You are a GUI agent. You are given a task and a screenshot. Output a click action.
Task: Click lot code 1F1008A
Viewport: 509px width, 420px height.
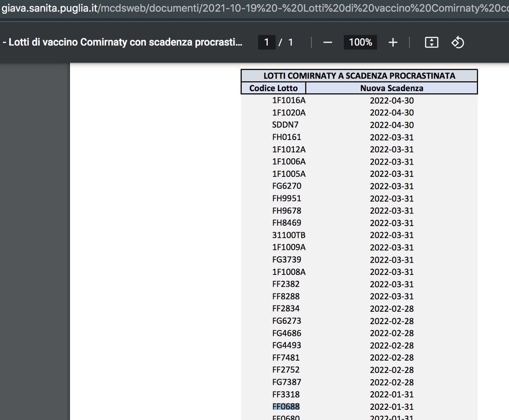click(289, 272)
